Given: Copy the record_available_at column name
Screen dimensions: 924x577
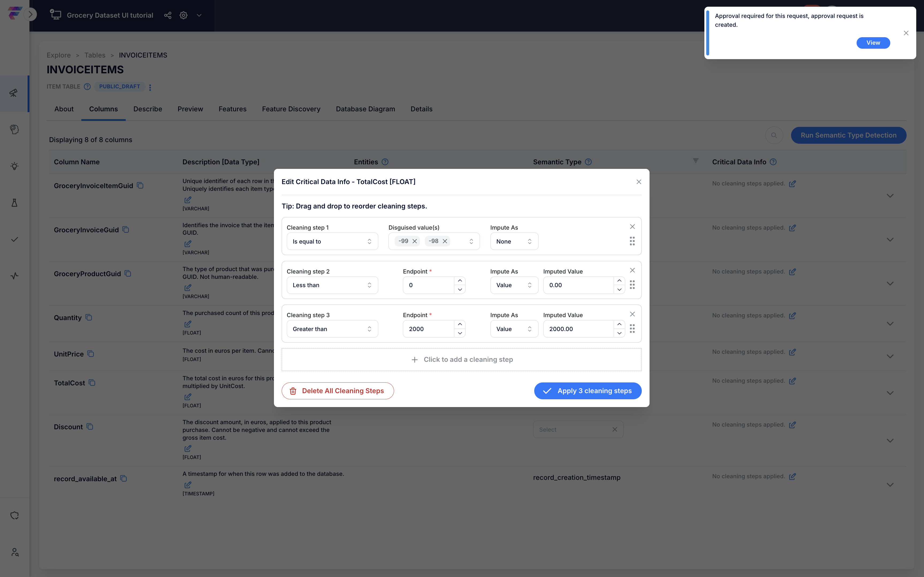Looking at the screenshot, I should click(x=124, y=479).
